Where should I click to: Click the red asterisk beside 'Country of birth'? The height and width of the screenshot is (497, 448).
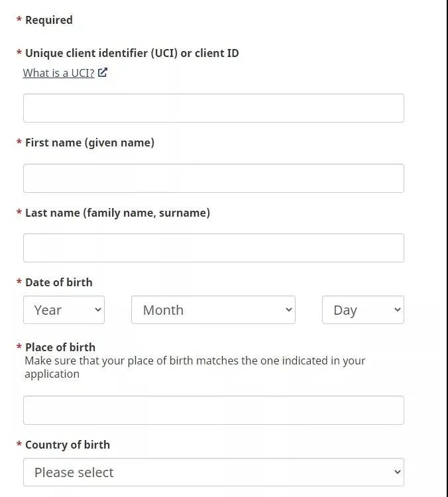[x=19, y=444]
